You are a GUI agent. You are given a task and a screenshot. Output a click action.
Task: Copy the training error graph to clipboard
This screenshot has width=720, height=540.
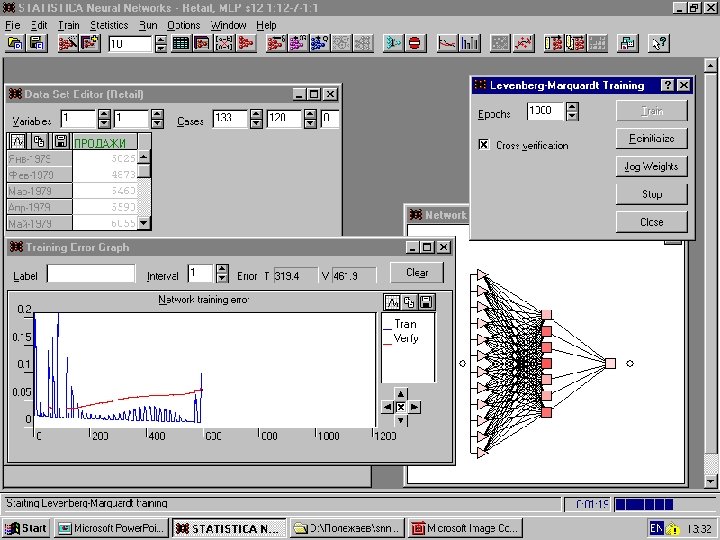pyautogui.click(x=409, y=302)
